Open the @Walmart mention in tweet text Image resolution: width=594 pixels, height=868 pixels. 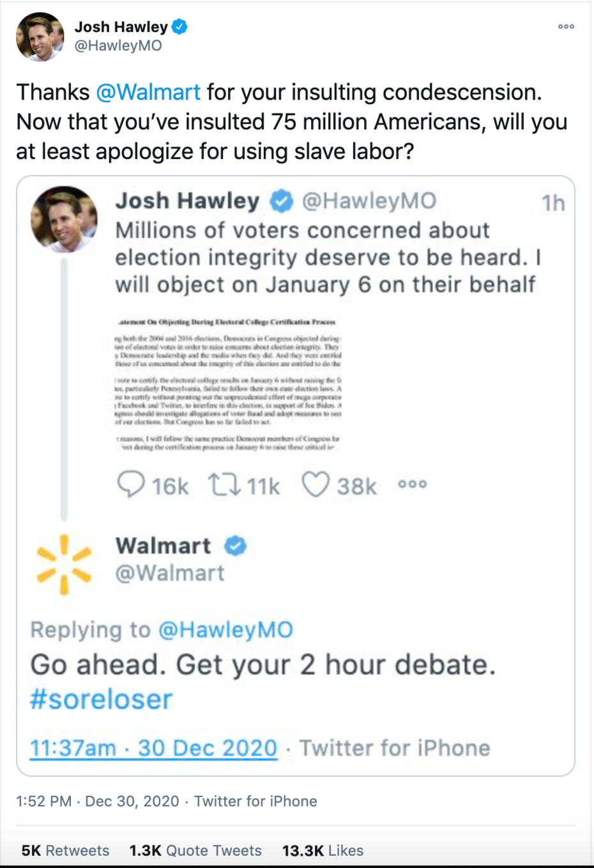(x=148, y=92)
